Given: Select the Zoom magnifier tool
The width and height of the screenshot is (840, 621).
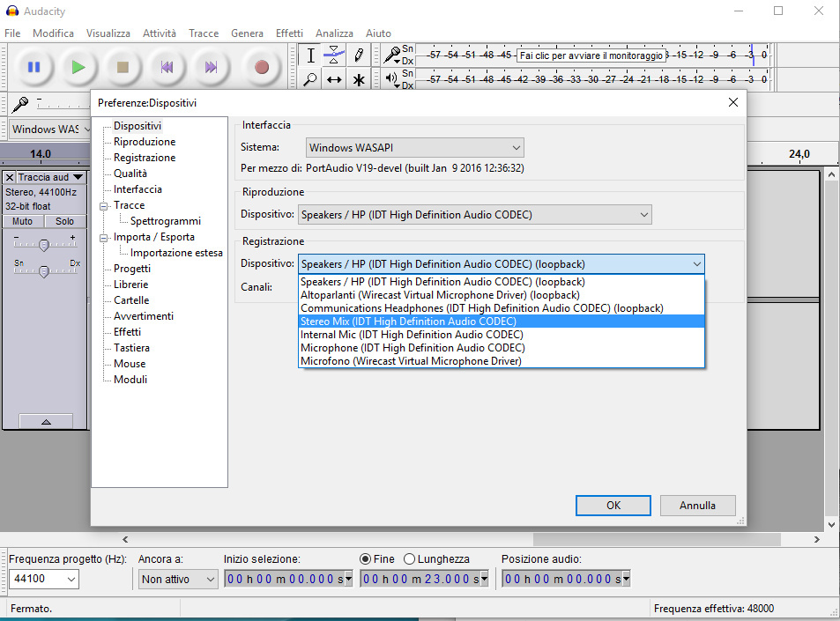Looking at the screenshot, I should tap(310, 79).
